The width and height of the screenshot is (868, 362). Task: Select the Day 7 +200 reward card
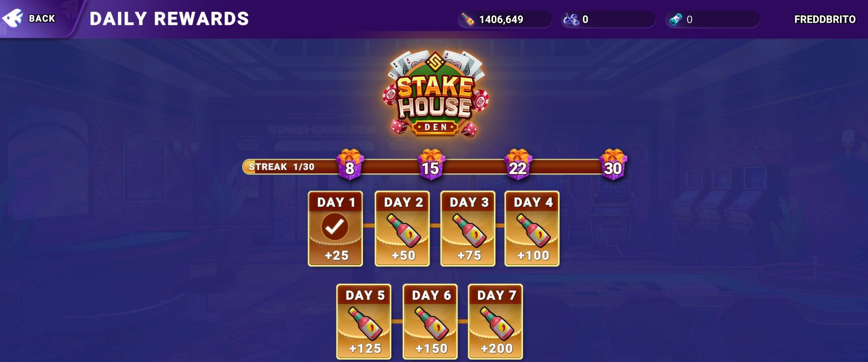(x=496, y=322)
